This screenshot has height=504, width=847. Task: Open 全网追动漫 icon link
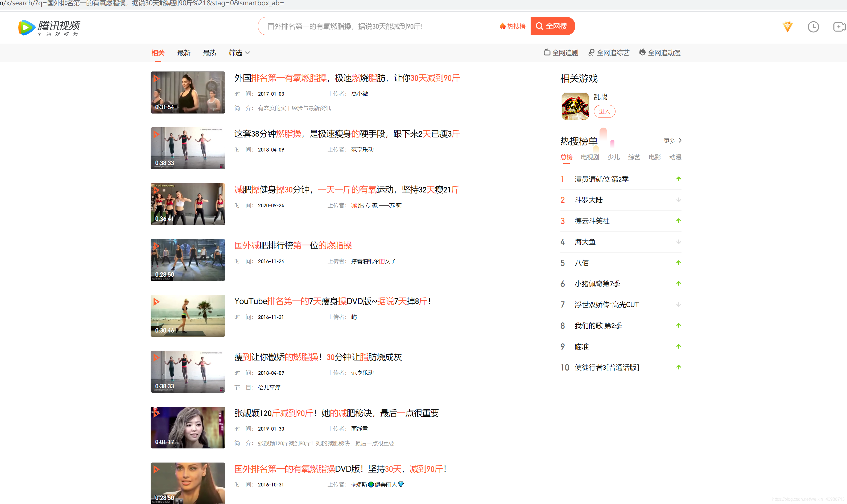click(x=642, y=52)
